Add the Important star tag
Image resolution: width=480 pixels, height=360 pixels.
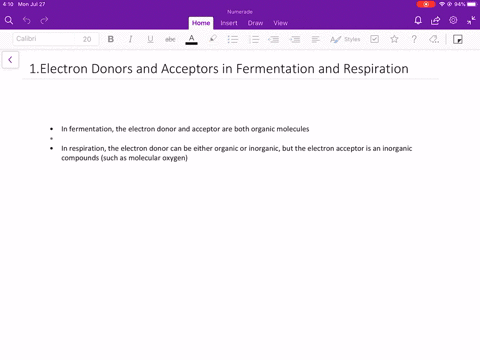click(394, 39)
